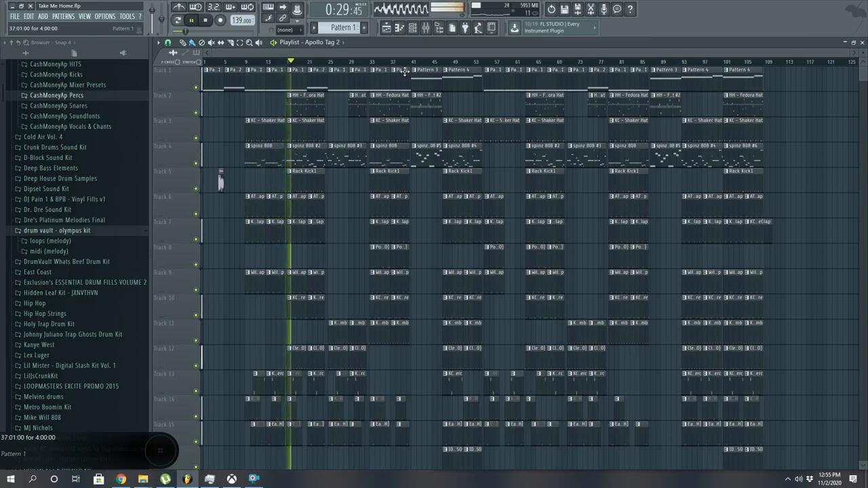Open Google Chrome from the taskbar
Screen dimensions: 868x488
point(121,479)
